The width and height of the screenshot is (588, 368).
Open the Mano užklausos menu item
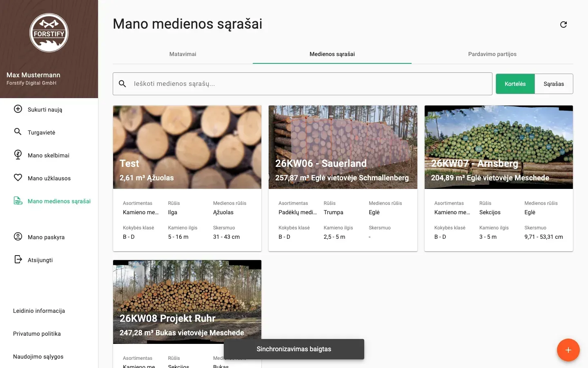pos(49,178)
